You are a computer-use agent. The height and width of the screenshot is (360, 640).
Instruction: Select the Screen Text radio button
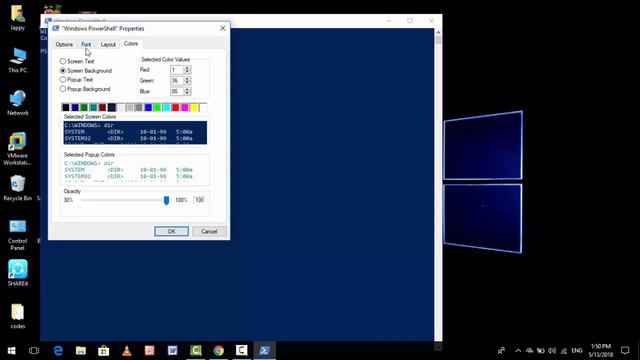click(63, 61)
